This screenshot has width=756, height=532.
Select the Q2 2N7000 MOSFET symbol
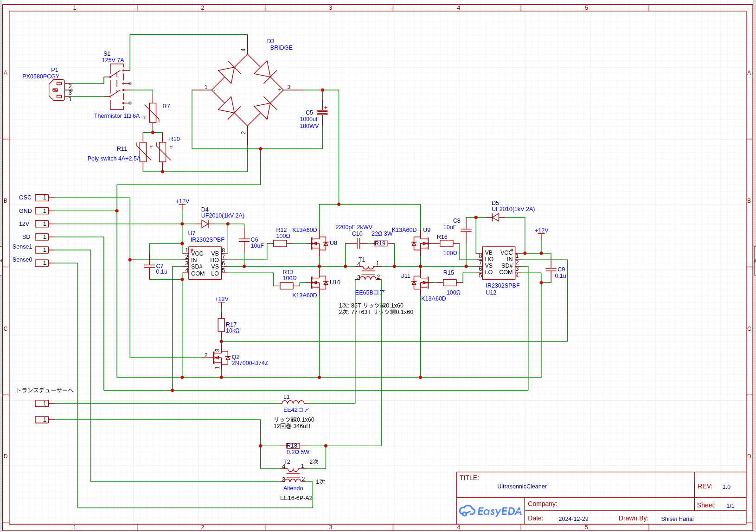click(x=220, y=358)
